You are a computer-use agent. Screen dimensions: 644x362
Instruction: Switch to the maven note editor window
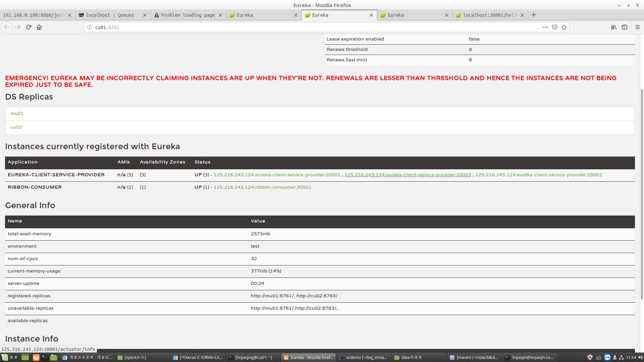pyautogui.click(x=475, y=358)
